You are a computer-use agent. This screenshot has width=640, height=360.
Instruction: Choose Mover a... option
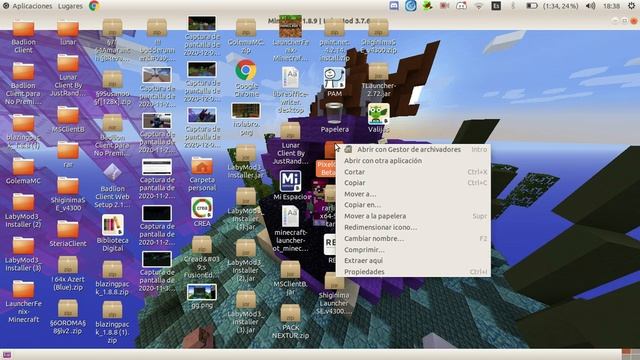[x=413, y=194]
